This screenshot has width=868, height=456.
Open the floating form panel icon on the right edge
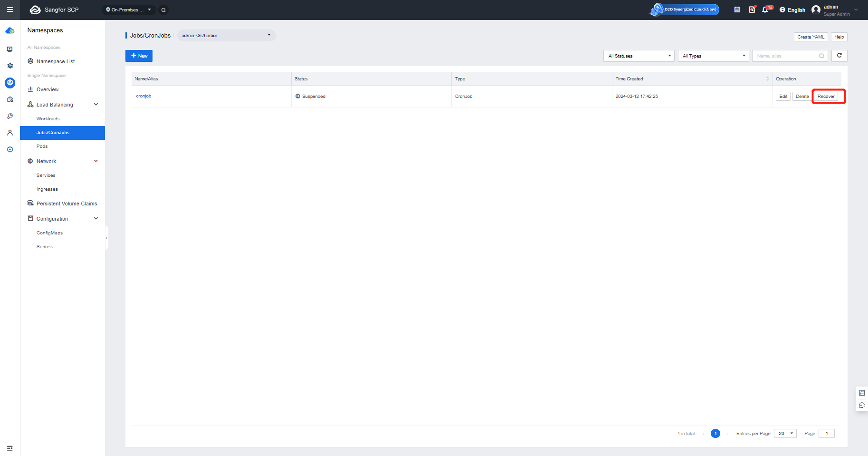tap(862, 393)
